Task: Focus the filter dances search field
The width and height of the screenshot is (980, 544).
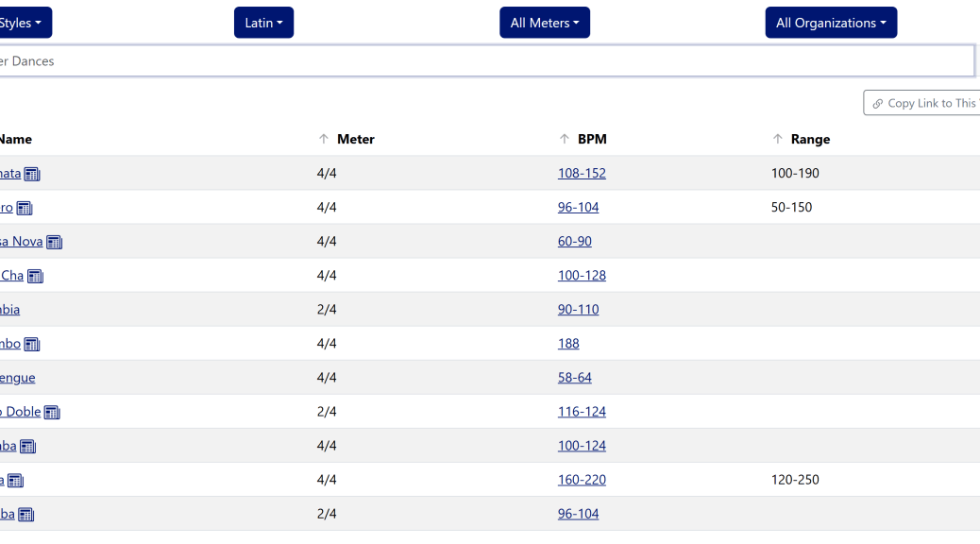Action: pyautogui.click(x=487, y=60)
